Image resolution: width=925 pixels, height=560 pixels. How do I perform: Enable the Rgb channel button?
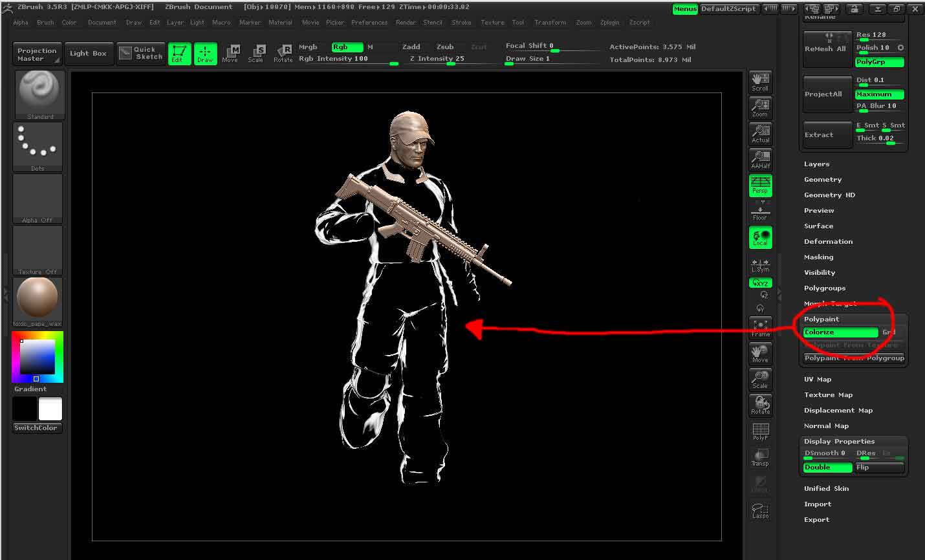click(x=347, y=47)
